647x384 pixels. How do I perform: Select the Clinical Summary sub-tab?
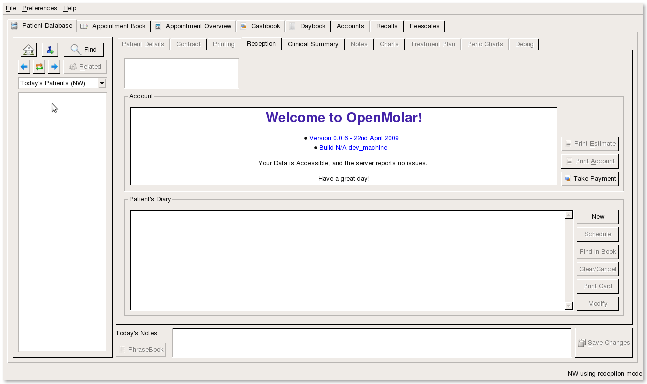pos(313,44)
